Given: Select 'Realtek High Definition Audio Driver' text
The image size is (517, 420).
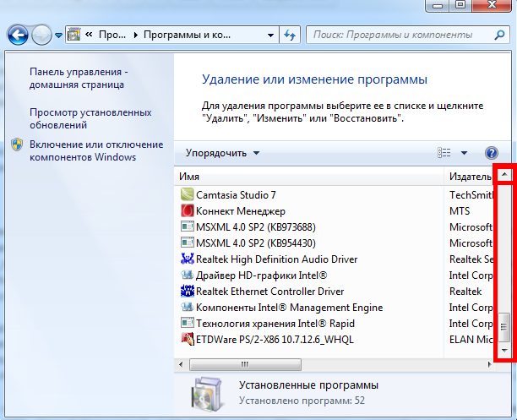Looking at the screenshot, I should [276, 259].
